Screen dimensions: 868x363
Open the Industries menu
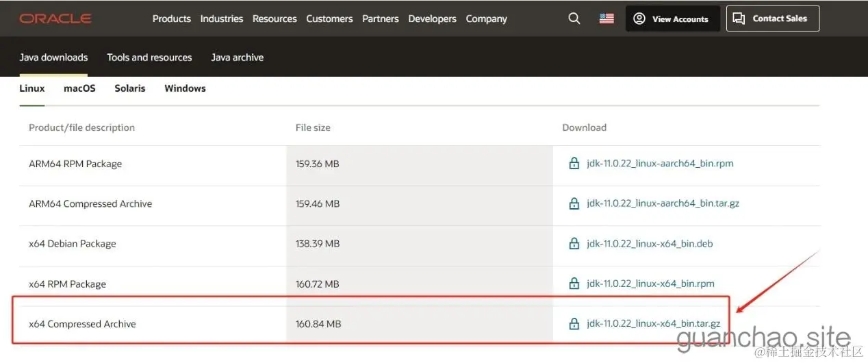(222, 18)
